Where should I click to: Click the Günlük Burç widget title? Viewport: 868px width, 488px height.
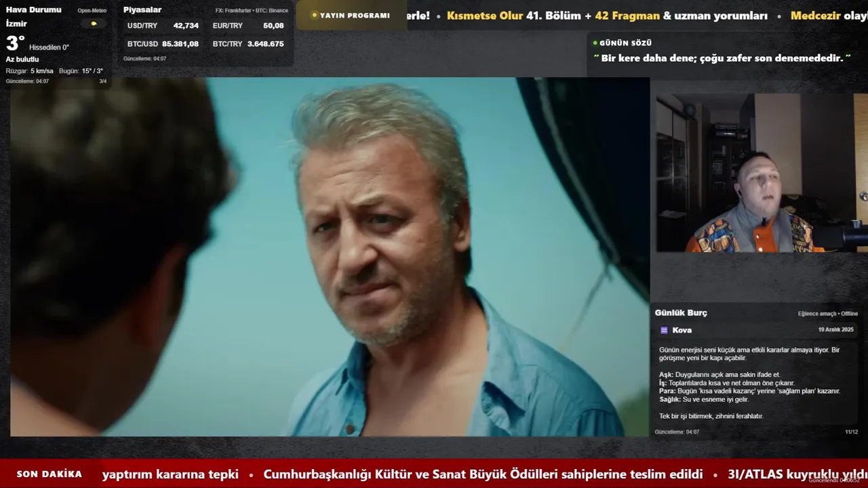pos(681,312)
